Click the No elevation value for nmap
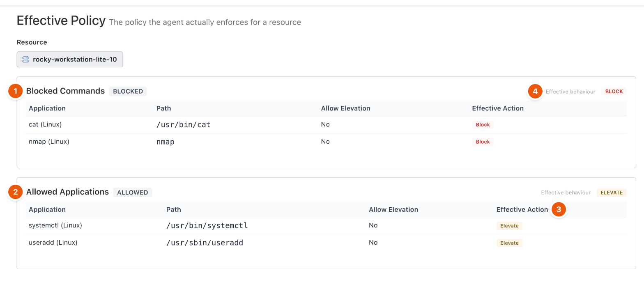Image resolution: width=644 pixels, height=282 pixels. tap(325, 142)
